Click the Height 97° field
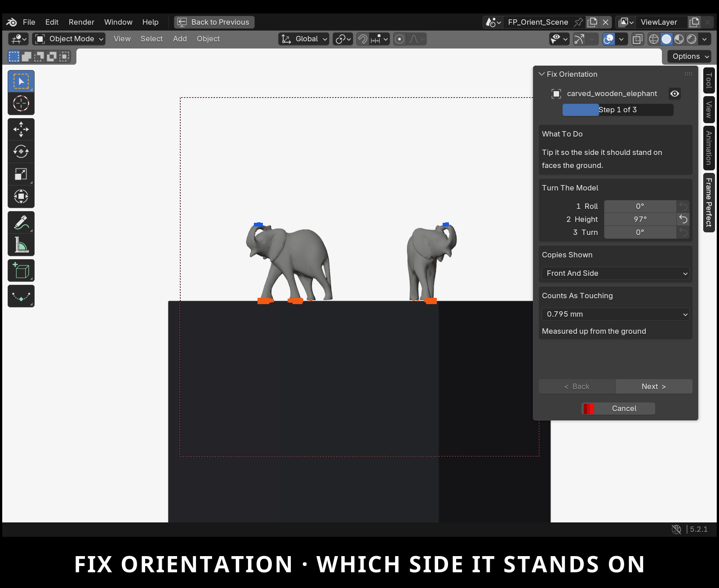Viewport: 719px width, 588px height. tap(640, 219)
